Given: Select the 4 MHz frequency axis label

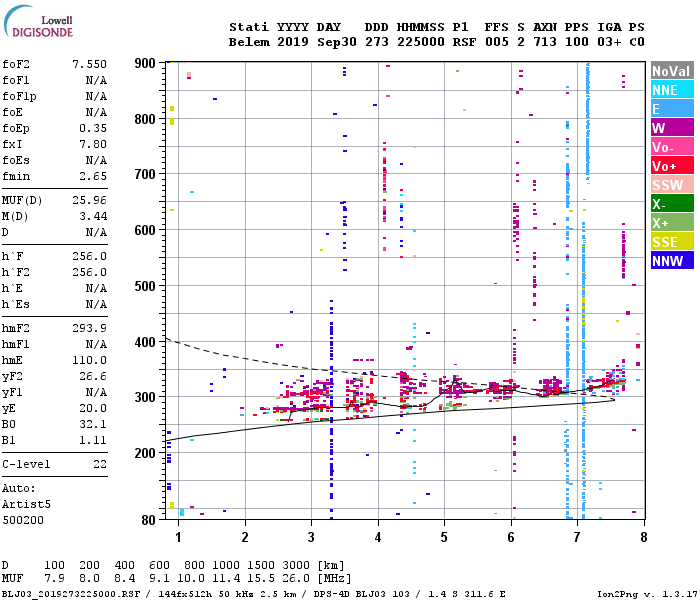Looking at the screenshot, I should click(378, 538).
